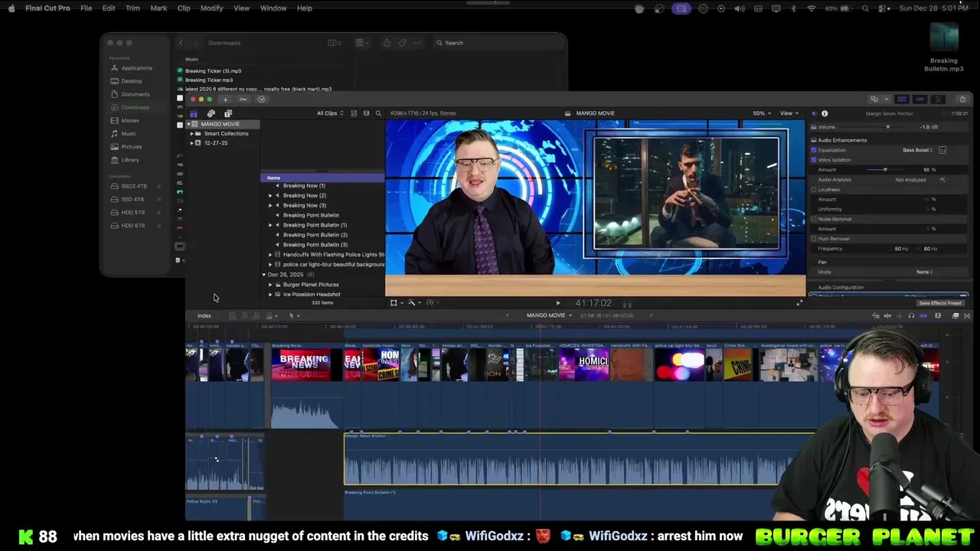Open the transform tool dropdown below viewer
This screenshot has width=980, height=551.
(x=396, y=303)
